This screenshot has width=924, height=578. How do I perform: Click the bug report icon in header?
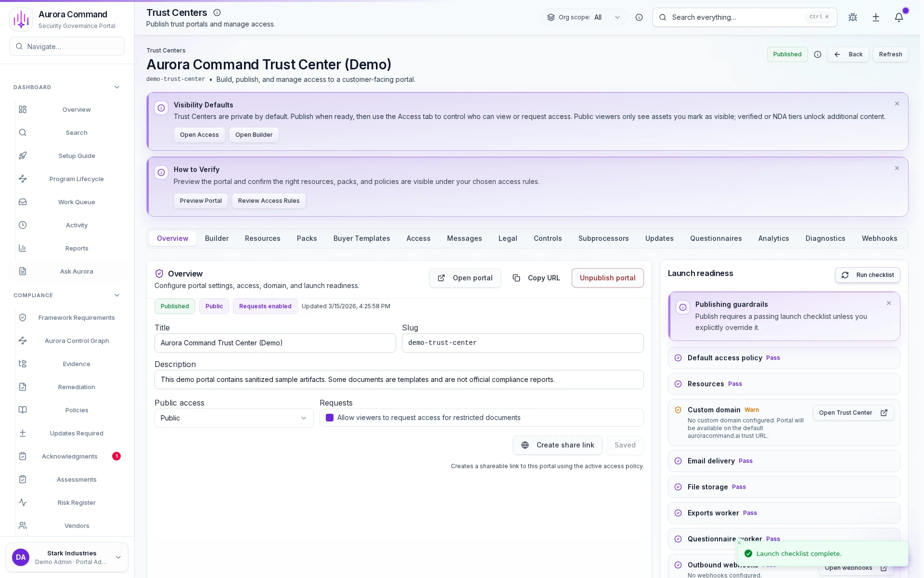(852, 17)
